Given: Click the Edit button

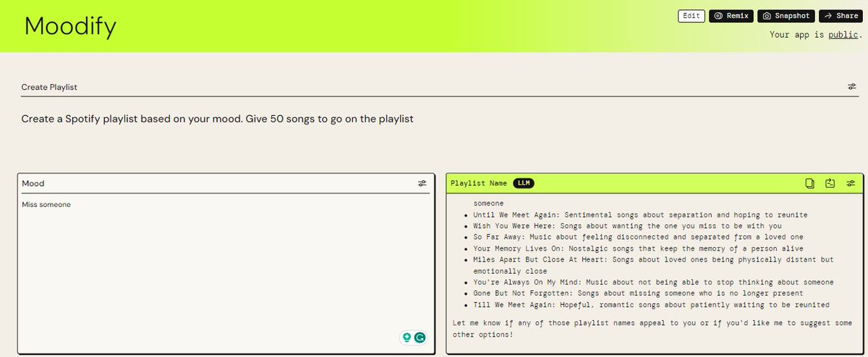Looking at the screenshot, I should (691, 16).
